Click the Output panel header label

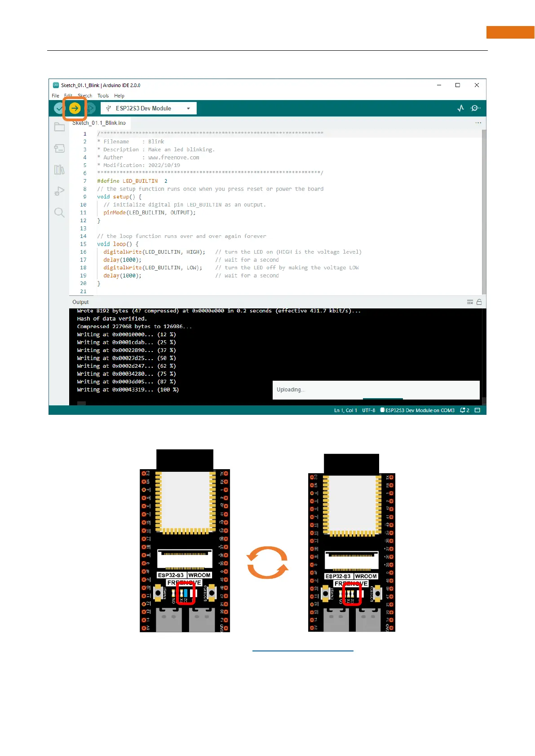tap(80, 302)
